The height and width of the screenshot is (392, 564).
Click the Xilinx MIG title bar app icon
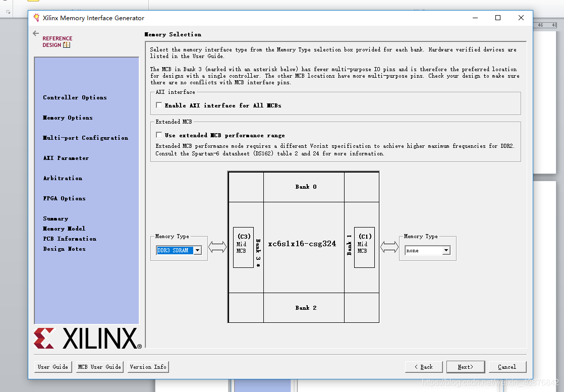36,18
